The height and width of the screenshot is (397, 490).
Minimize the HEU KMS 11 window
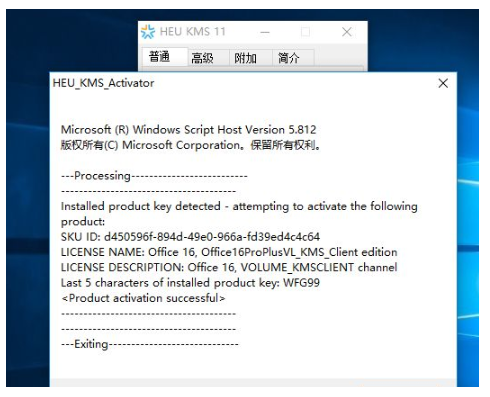[x=265, y=32]
